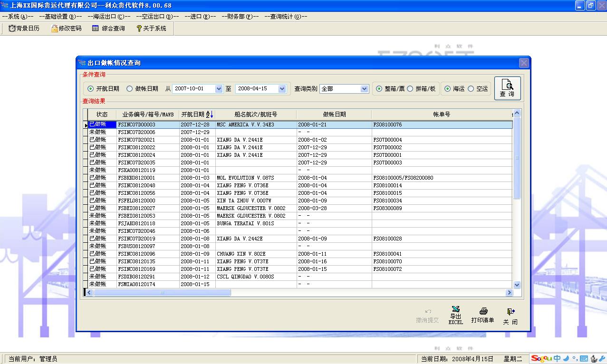Open the 基础设置(B) menu

60,16
